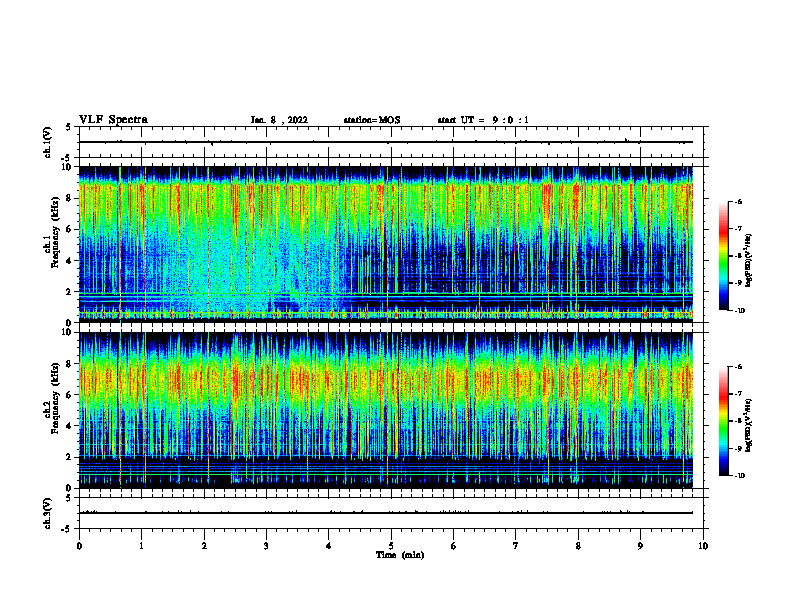Screen dimensions: 792x612
Task: Click the "-6" tick on ch.1 color bar
Action: coord(738,201)
